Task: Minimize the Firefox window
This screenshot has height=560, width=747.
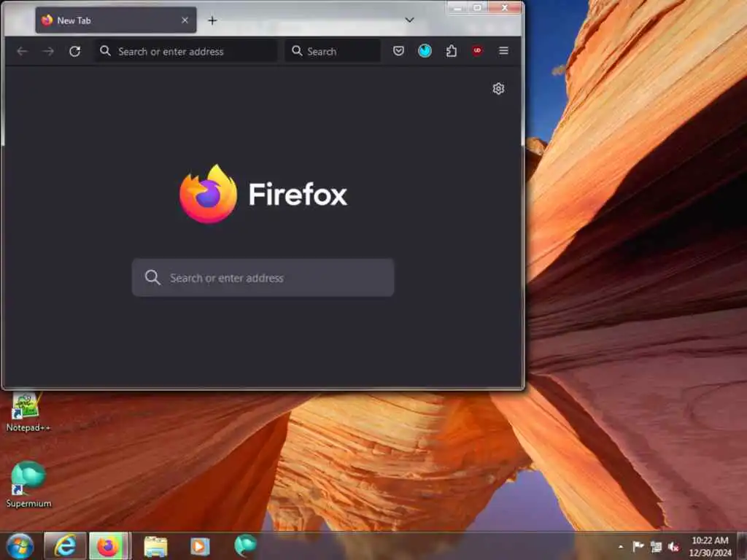Action: [457, 7]
